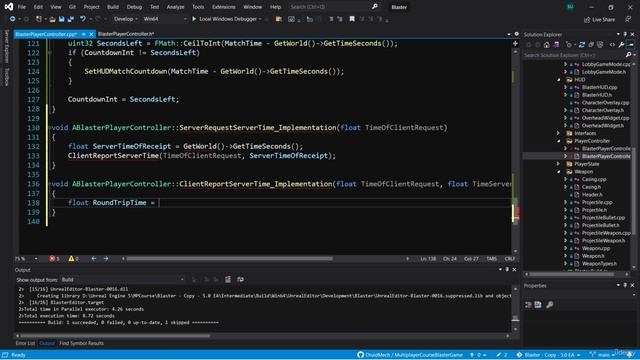The image size is (640, 360).
Task: Open the Debug menu
Action: click(x=134, y=7)
